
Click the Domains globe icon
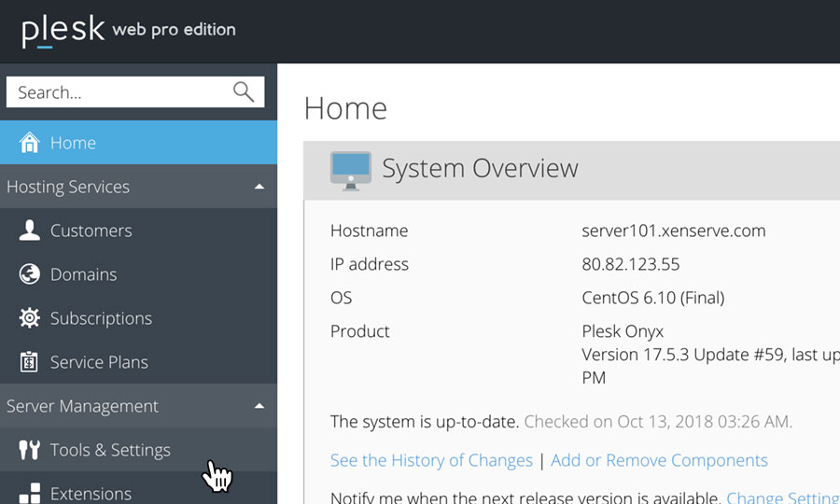coord(30,274)
